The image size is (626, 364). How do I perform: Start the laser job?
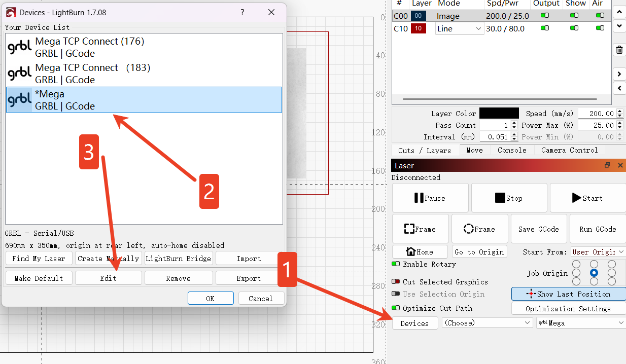[x=587, y=198]
